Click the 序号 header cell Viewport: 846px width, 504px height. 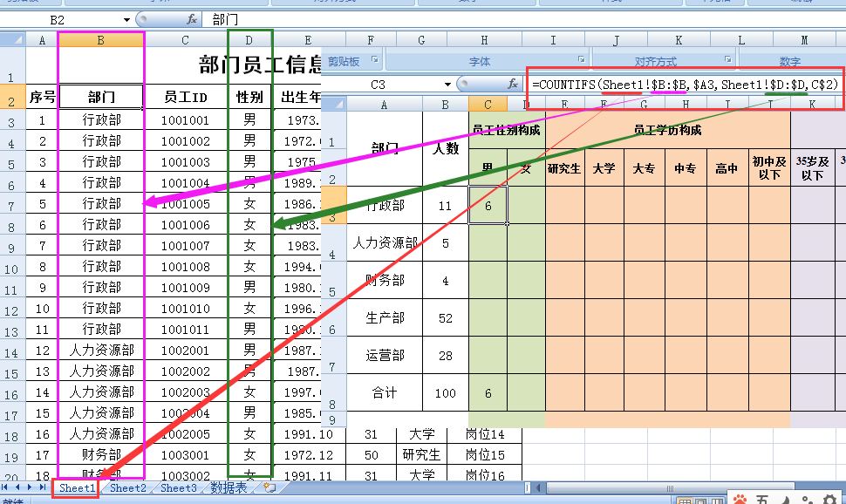pyautogui.click(x=42, y=97)
